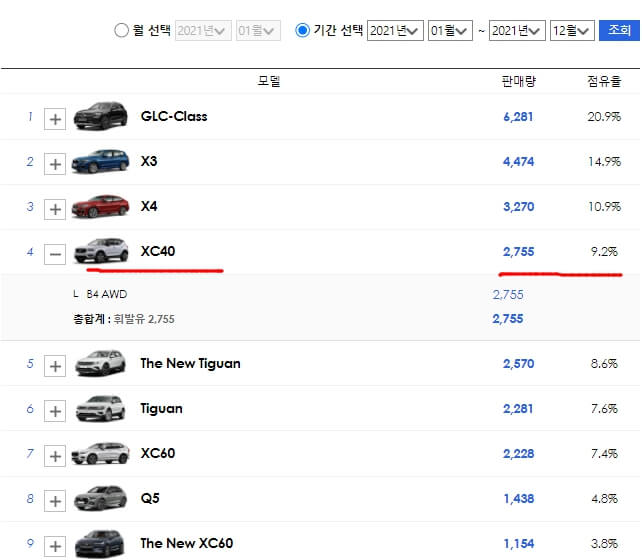Click the 점유율 column header
Image resolution: width=642 pixels, height=560 pixels.
click(604, 81)
